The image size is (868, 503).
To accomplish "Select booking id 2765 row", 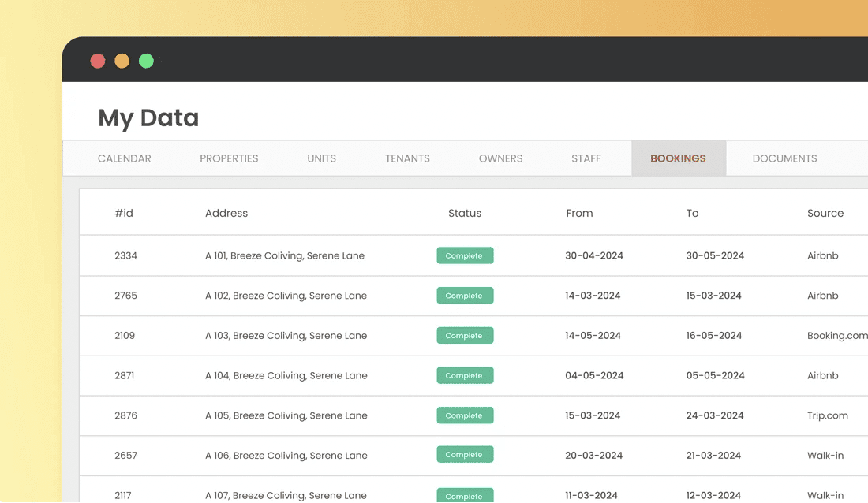I will pyautogui.click(x=125, y=296).
